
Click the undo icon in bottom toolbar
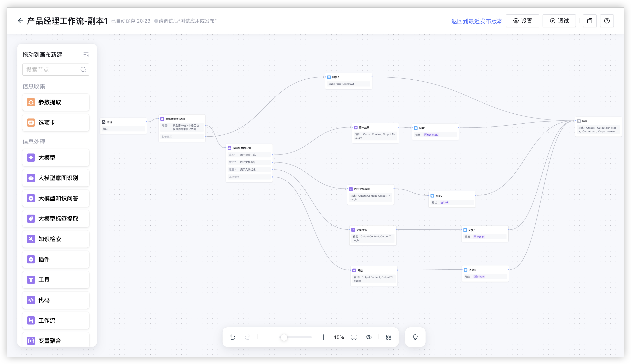click(233, 337)
